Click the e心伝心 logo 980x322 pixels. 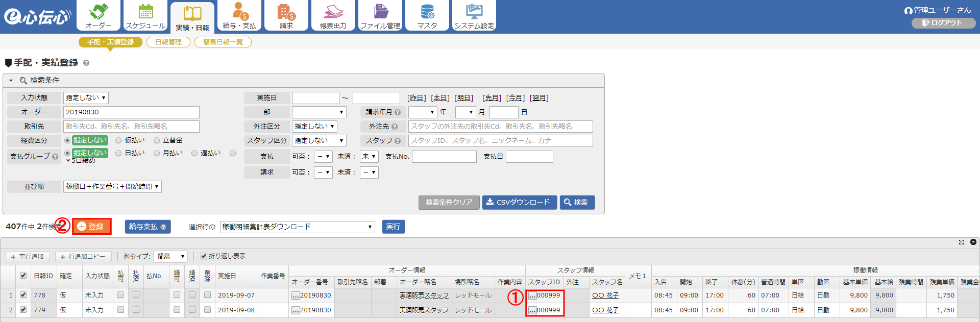tap(37, 16)
